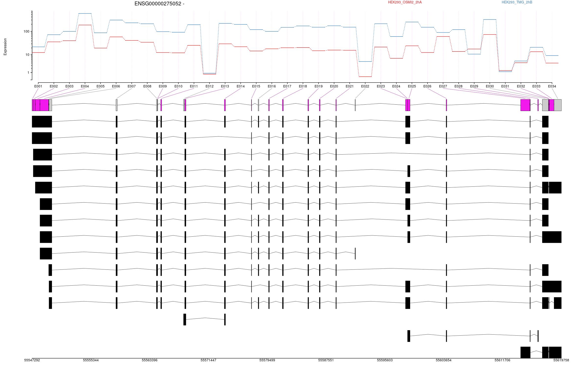Click the exon label E018
Image resolution: width=588 pixels, height=365 pixels.
(x=303, y=86)
